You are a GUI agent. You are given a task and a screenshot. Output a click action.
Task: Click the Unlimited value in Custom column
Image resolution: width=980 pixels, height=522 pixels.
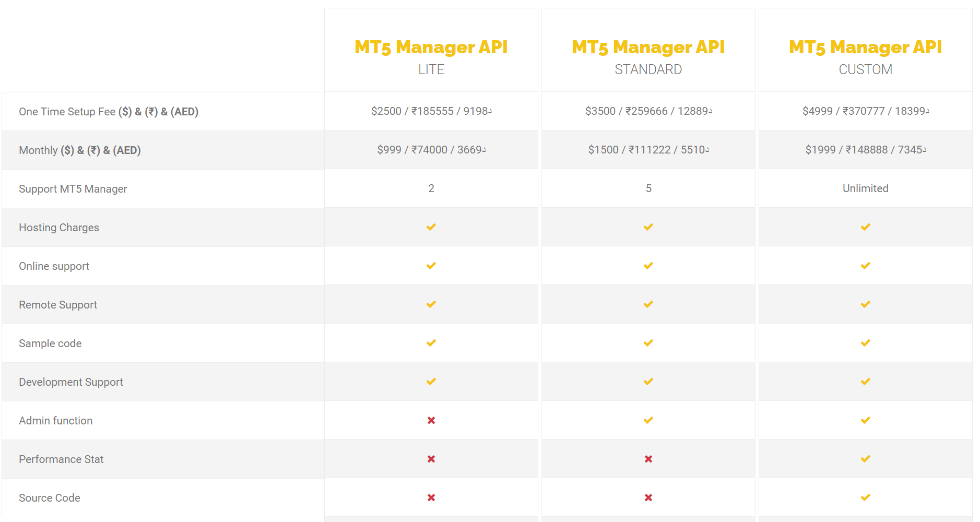click(865, 188)
